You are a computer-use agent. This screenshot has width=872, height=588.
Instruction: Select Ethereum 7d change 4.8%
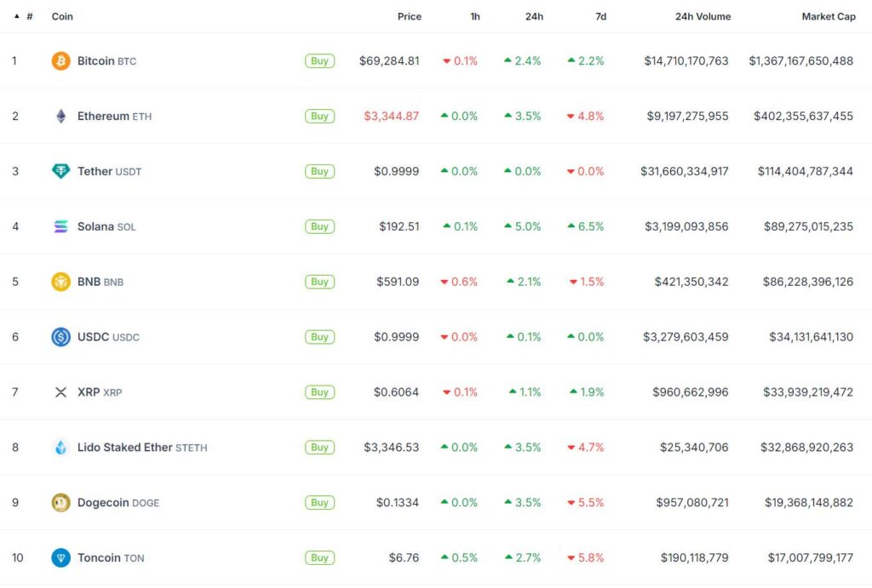coord(585,117)
